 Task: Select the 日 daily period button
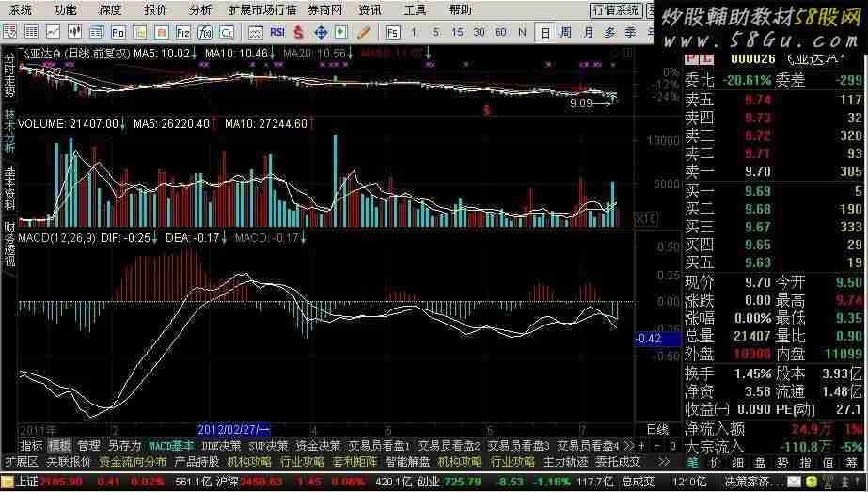coord(544,32)
